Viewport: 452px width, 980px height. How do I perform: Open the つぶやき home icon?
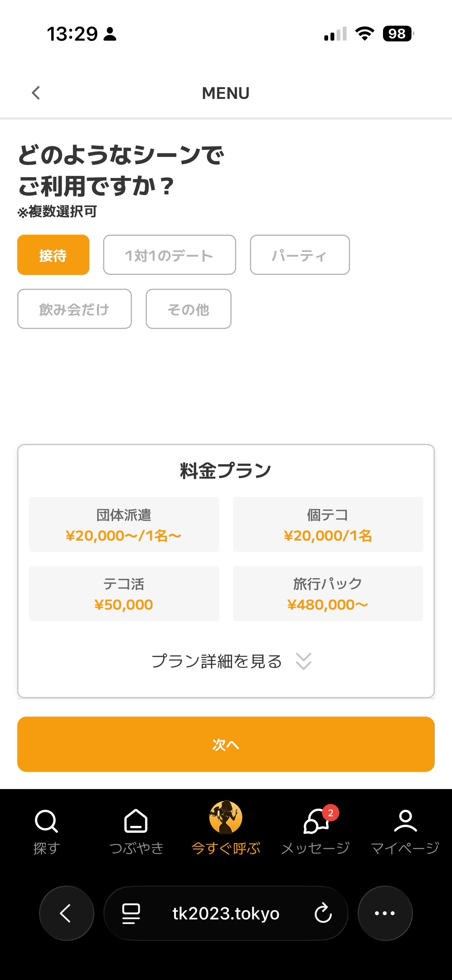pyautogui.click(x=136, y=821)
